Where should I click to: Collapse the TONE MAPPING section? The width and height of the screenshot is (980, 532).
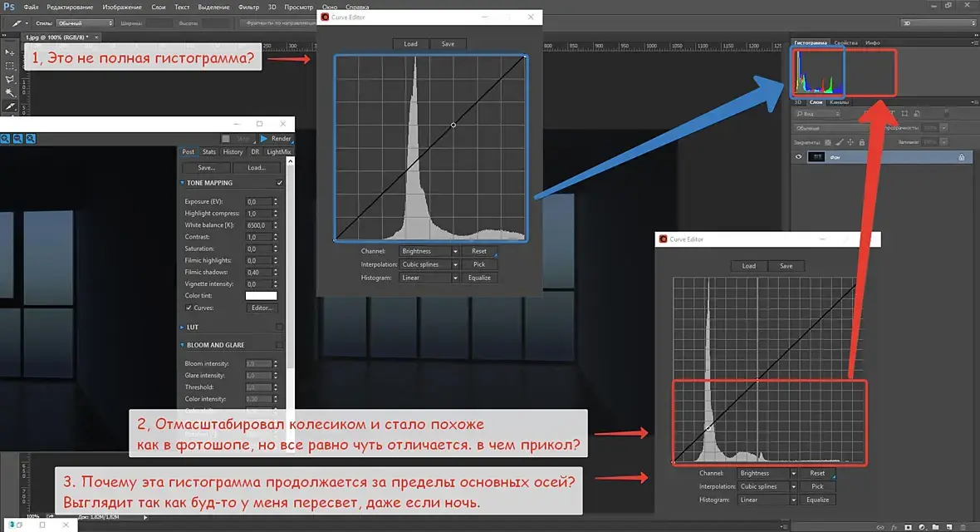[x=182, y=183]
